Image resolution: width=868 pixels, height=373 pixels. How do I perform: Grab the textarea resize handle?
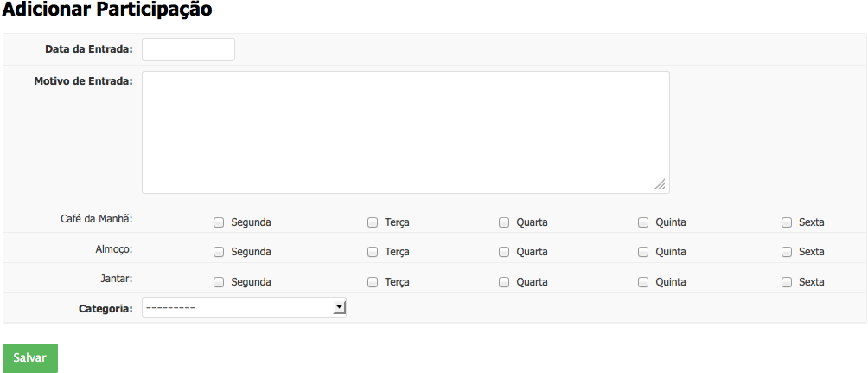pos(661,183)
